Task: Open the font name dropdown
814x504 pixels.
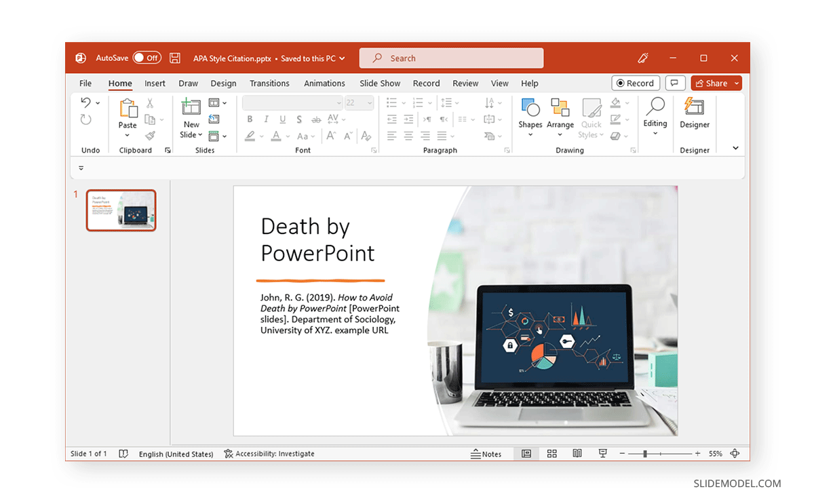Action: click(x=338, y=103)
